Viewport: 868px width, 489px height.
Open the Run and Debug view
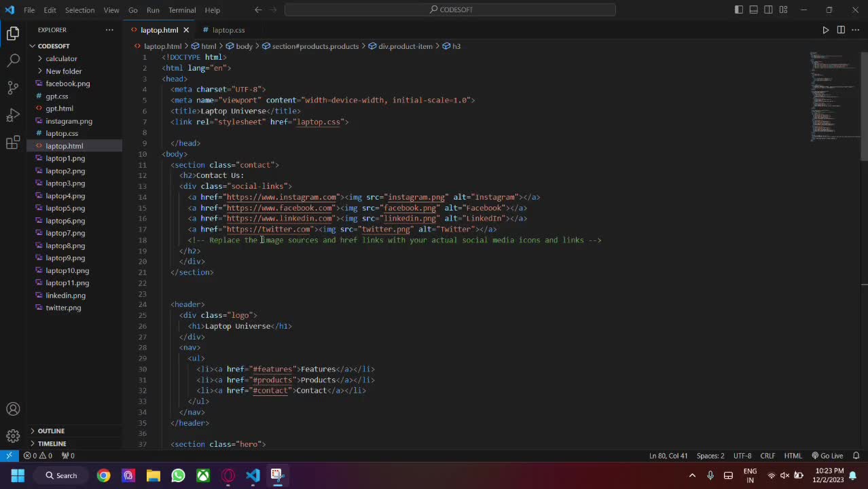[13, 115]
